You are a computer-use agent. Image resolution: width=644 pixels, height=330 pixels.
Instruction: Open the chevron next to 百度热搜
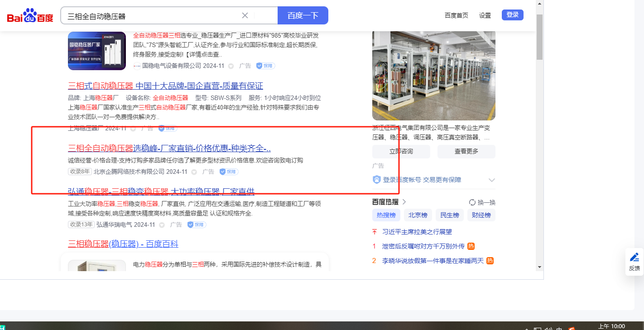tap(404, 202)
